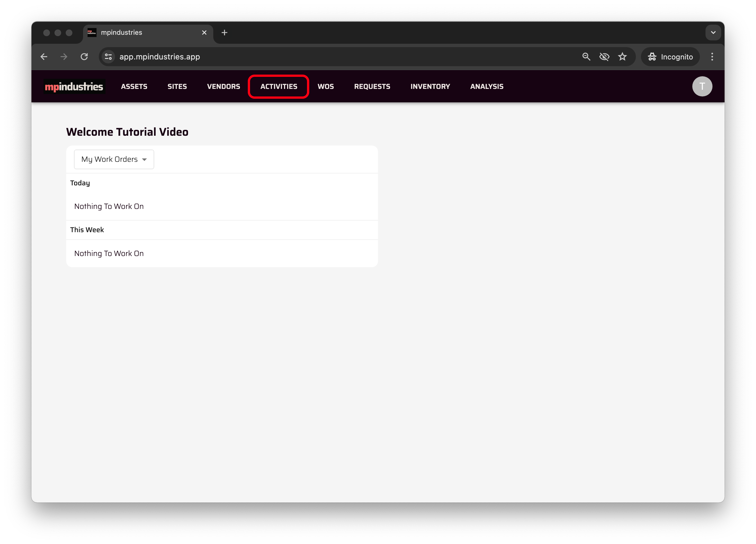Image resolution: width=756 pixels, height=544 pixels.
Task: Open a new browser tab
Action: [224, 33]
